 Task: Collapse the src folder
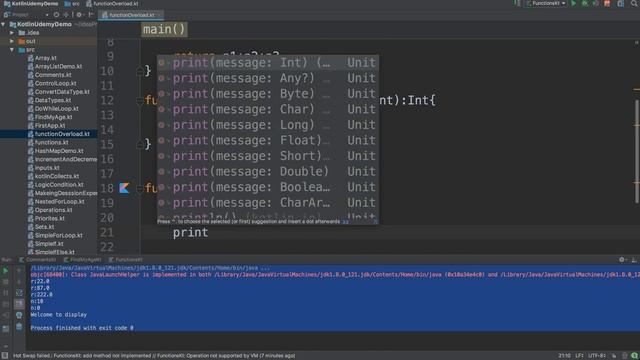pos(12,50)
